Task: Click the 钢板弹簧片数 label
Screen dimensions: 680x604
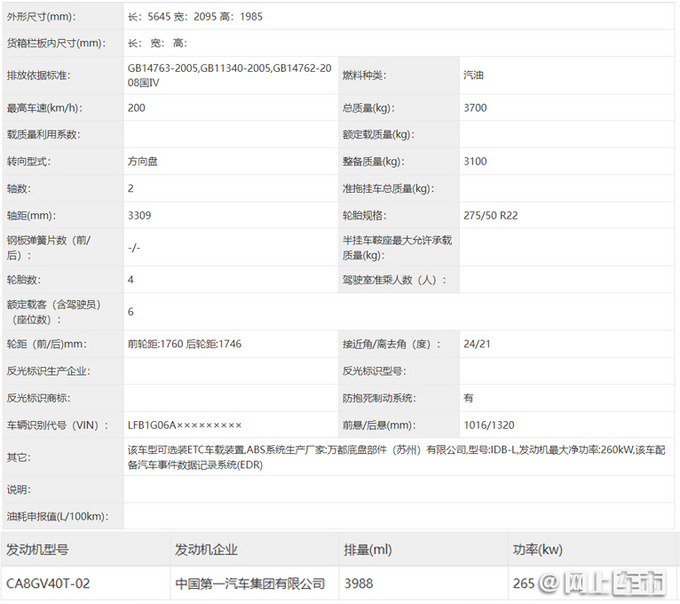Action: (x=49, y=248)
